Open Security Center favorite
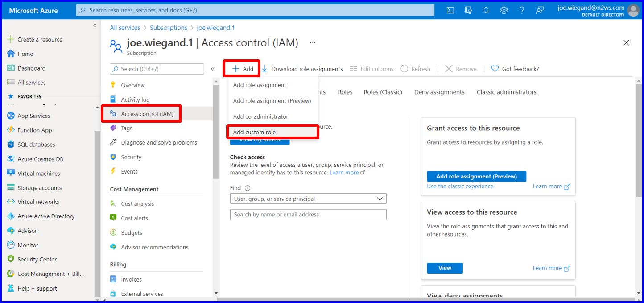Viewport: 644px width, 303px height. click(32, 259)
